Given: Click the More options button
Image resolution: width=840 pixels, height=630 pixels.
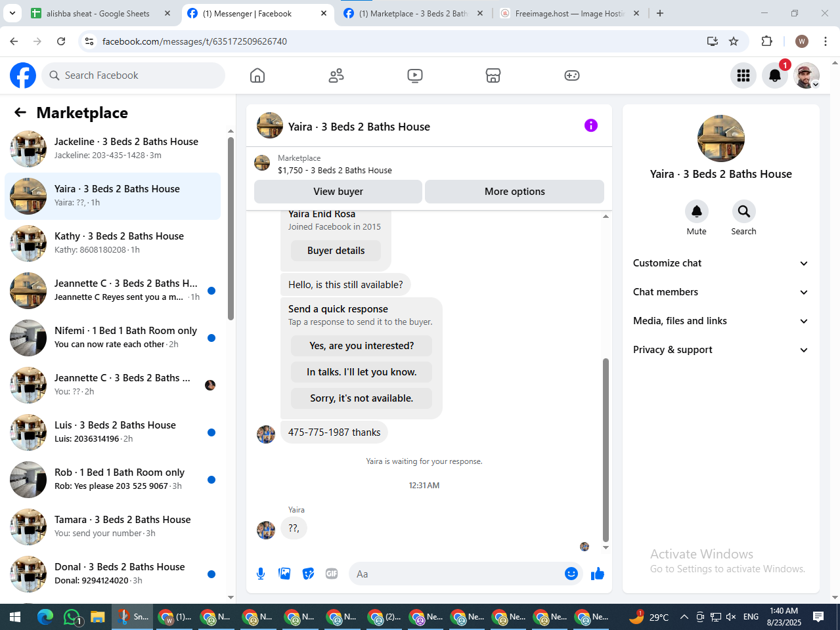Looking at the screenshot, I should pos(515,192).
